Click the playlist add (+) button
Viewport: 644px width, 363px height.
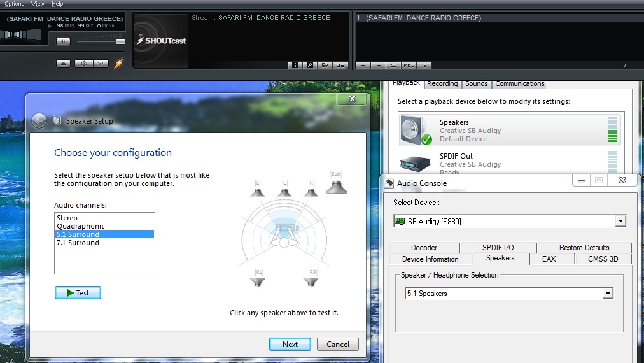point(363,65)
